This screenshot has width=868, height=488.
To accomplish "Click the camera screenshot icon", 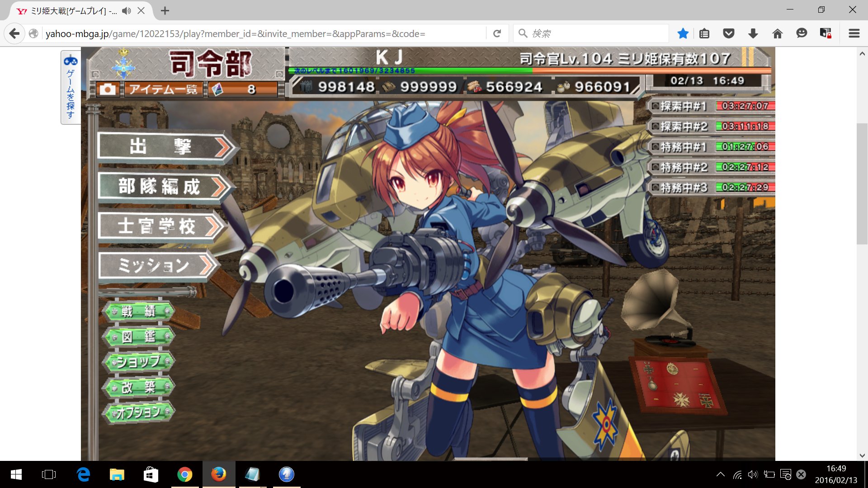I will tap(107, 89).
